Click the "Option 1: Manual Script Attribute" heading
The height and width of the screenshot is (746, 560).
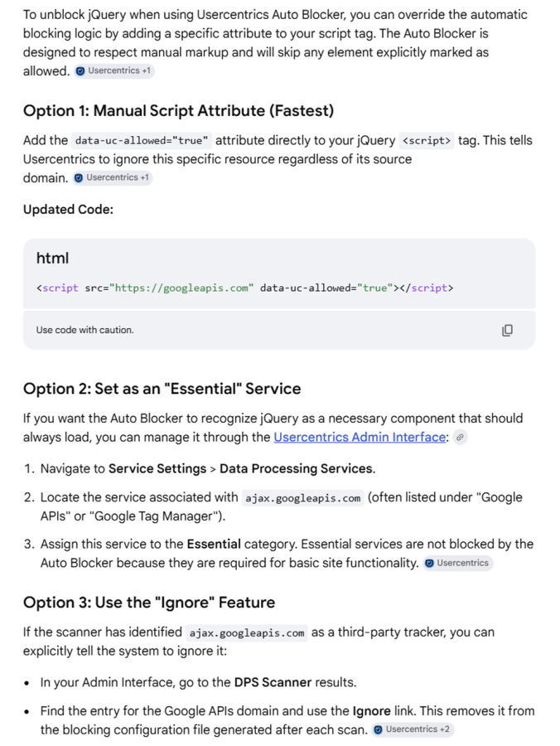coord(178,111)
